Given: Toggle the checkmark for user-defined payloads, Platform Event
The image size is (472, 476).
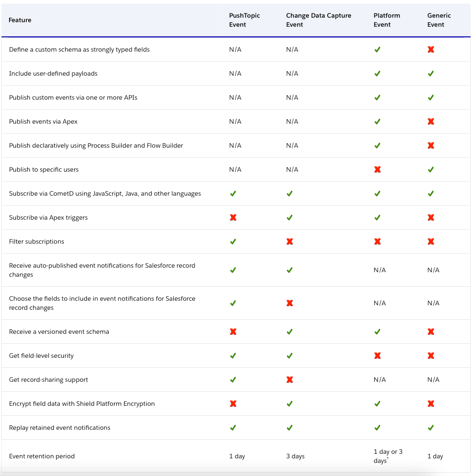Looking at the screenshot, I should pos(377,73).
